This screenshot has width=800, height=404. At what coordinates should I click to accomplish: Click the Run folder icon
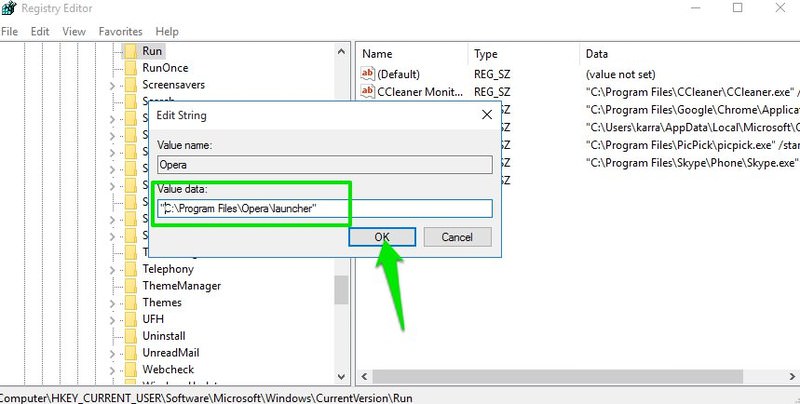(x=131, y=51)
